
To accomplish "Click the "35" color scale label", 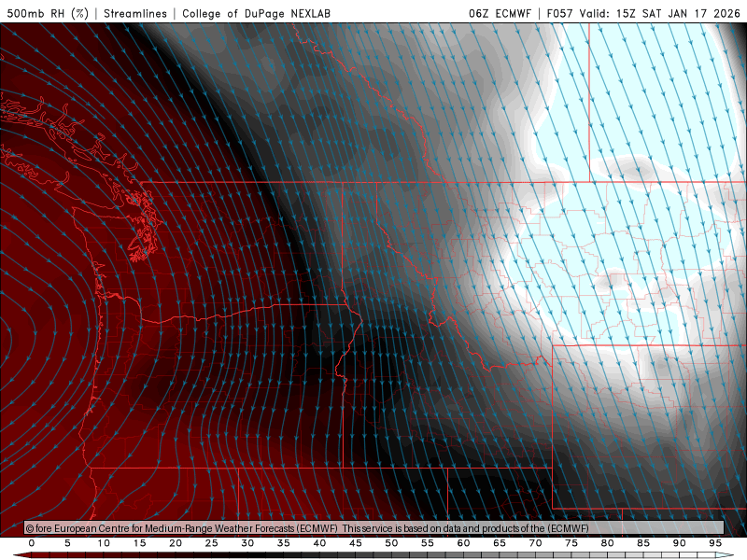I will point(284,543).
